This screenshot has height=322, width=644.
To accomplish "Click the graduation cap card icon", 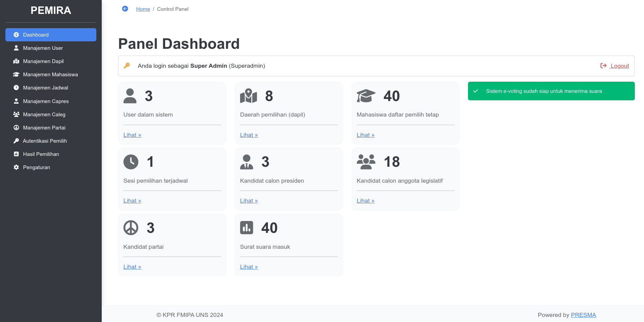I will 366,96.
